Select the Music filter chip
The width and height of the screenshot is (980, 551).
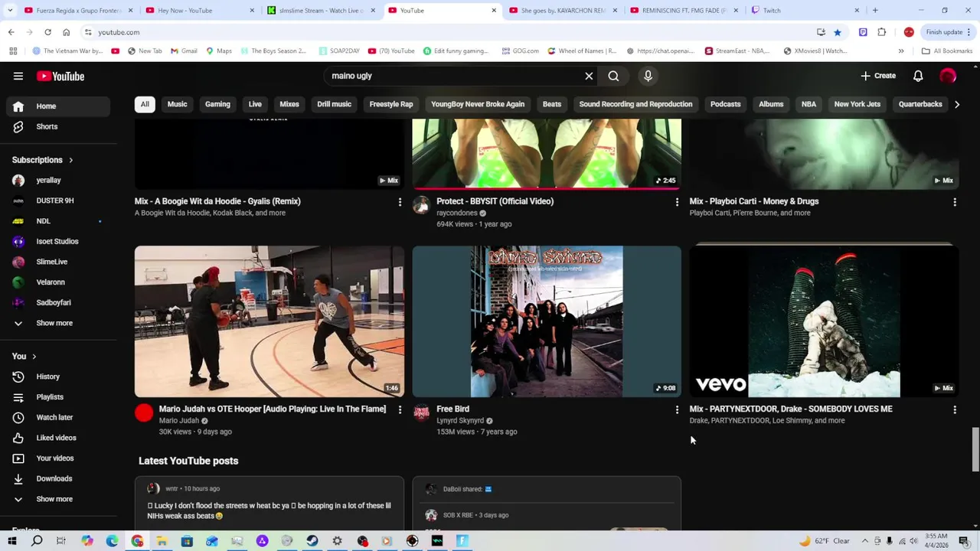pyautogui.click(x=177, y=104)
